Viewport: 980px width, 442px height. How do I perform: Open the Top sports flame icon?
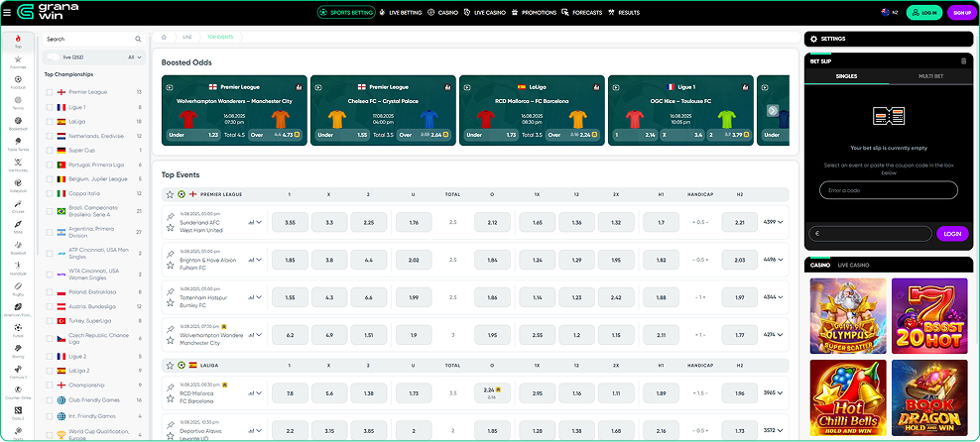(18, 42)
